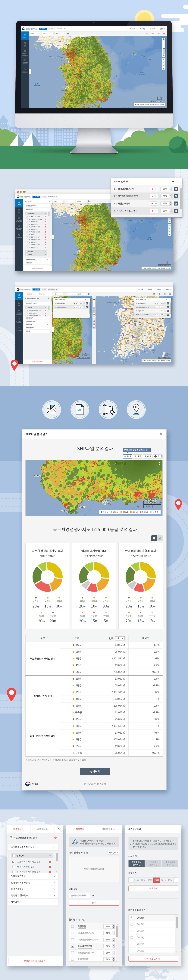Export analysis result as XLS
The height and width of the screenshot is (980, 188).
click(x=148, y=456)
